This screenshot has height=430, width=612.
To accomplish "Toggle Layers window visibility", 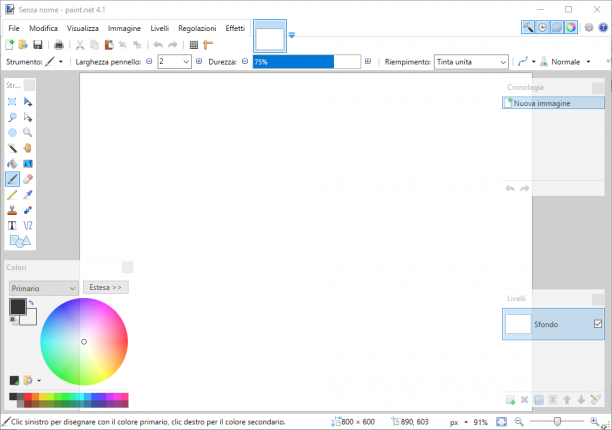I will pyautogui.click(x=557, y=27).
